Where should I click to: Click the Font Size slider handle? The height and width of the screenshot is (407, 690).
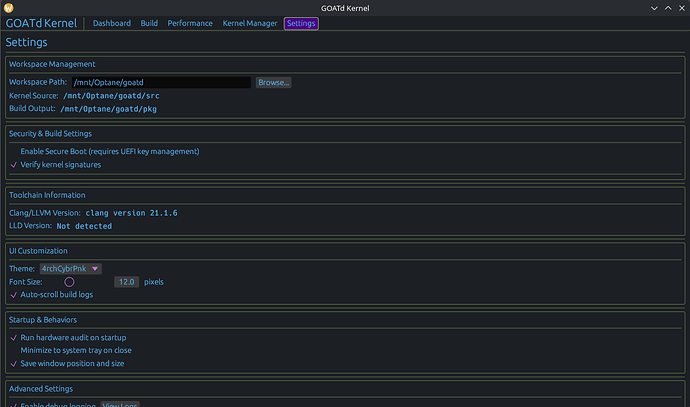pyautogui.click(x=69, y=282)
